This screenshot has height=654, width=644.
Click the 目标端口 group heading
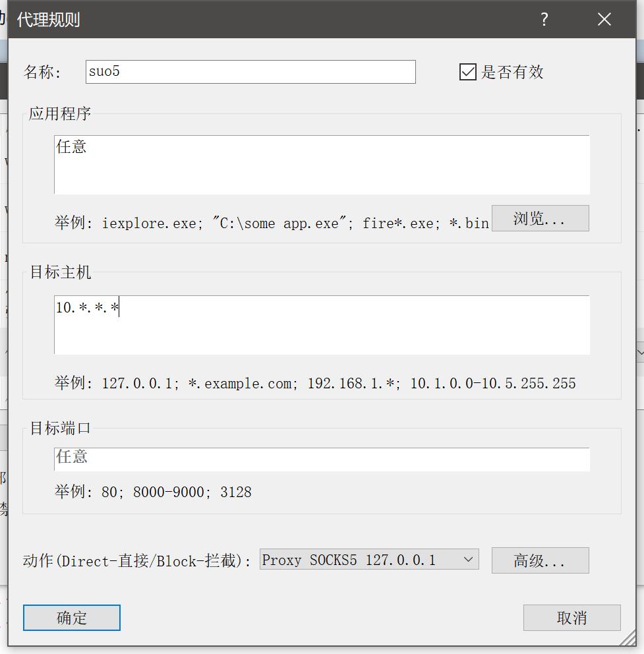61,428
